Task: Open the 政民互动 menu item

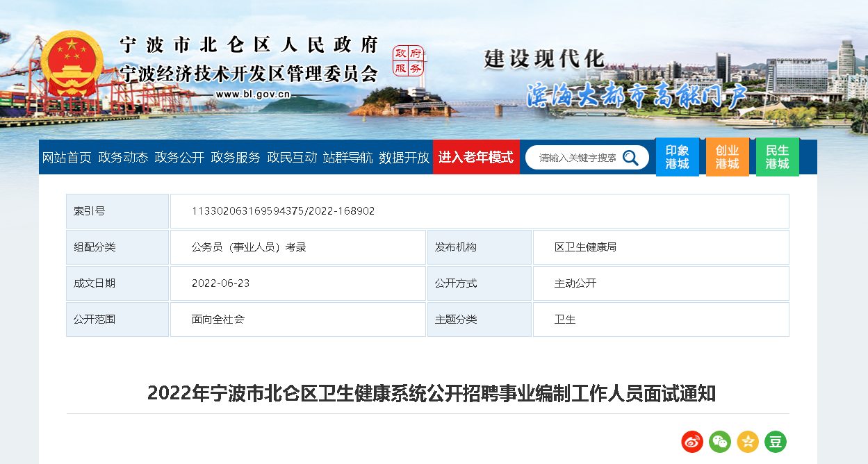Action: tap(292, 158)
